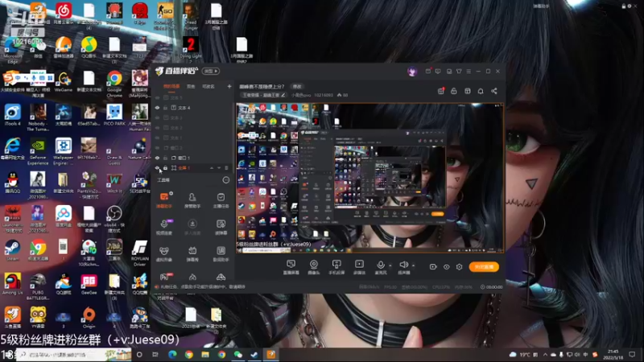Image resolution: width=644 pixels, height=362 pixels.
Task: Add a phone screen-cast source (手机投屏)
Action: coord(336,267)
